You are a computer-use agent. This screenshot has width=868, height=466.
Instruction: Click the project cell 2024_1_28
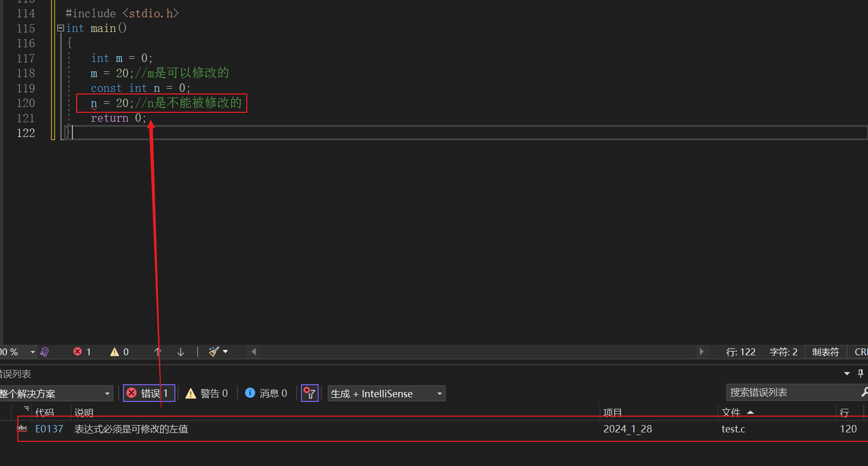point(628,429)
